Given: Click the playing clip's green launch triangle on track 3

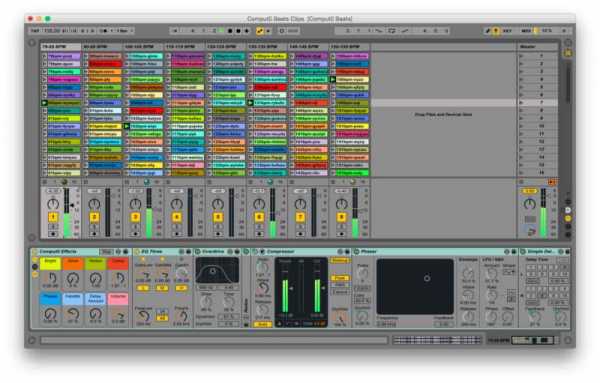Looking at the screenshot, I should tap(127, 126).
